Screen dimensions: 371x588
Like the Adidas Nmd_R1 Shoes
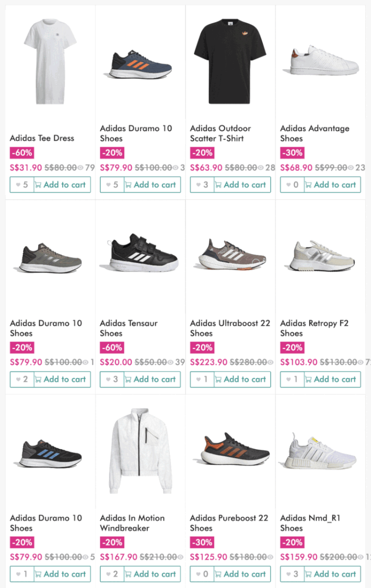292,574
